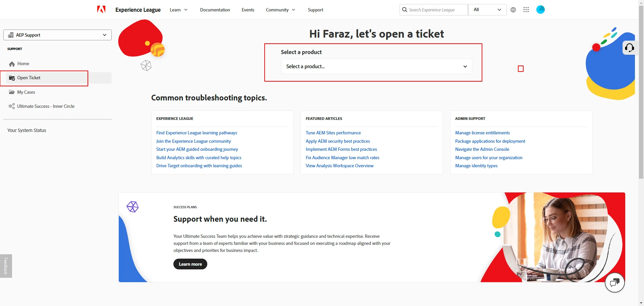
Task: Click the My Cases folder icon
Action: [12, 92]
